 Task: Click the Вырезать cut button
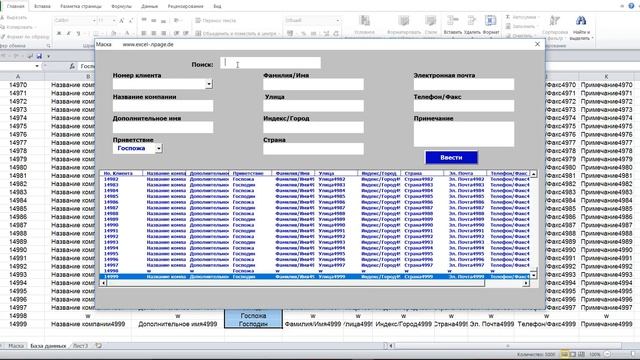(14, 18)
